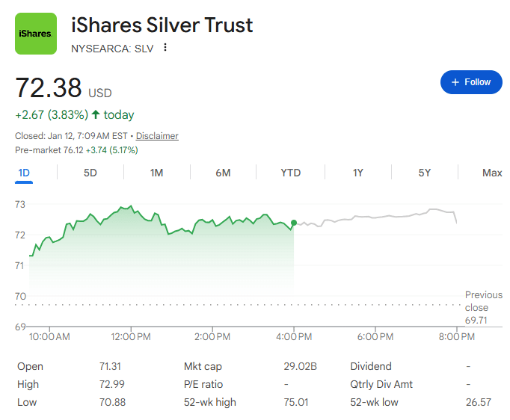Follow iShares Silver Trust
This screenshot has width=510, height=420.
coord(471,82)
